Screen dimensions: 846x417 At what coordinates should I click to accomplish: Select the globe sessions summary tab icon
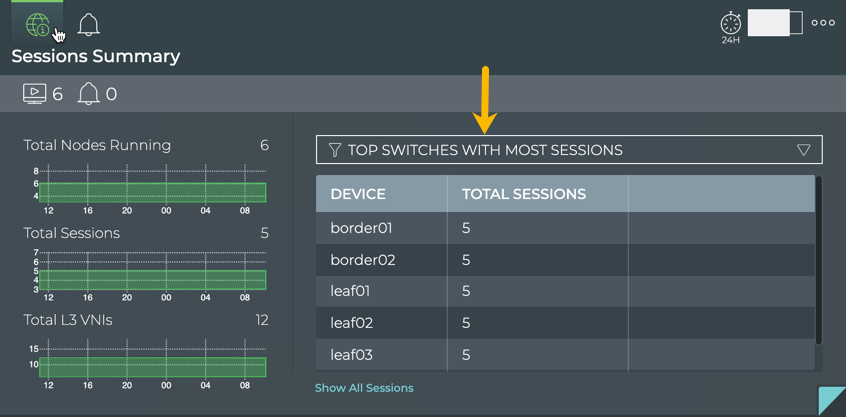point(37,24)
